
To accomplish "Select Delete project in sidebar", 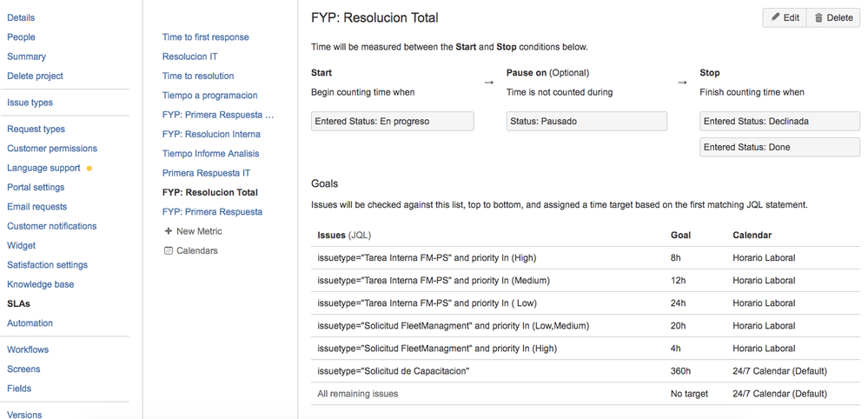I will point(36,76).
